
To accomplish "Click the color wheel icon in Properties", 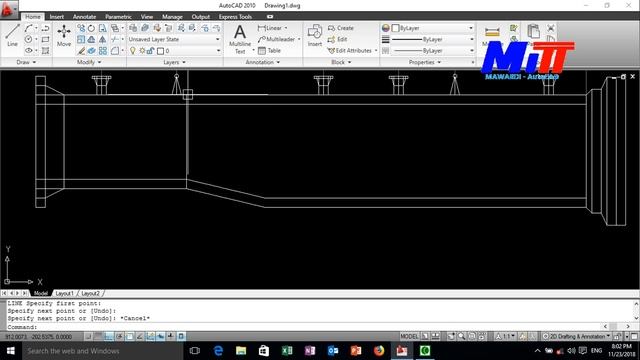I will [x=386, y=28].
